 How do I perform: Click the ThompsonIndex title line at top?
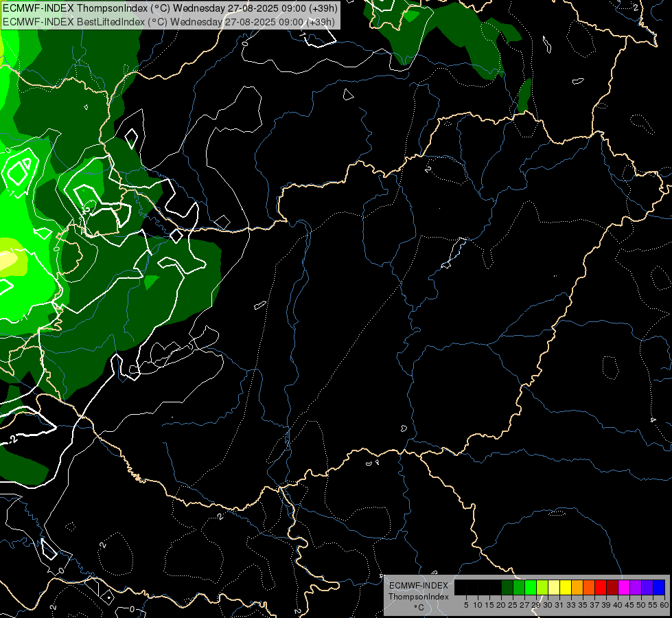pyautogui.click(x=170, y=8)
